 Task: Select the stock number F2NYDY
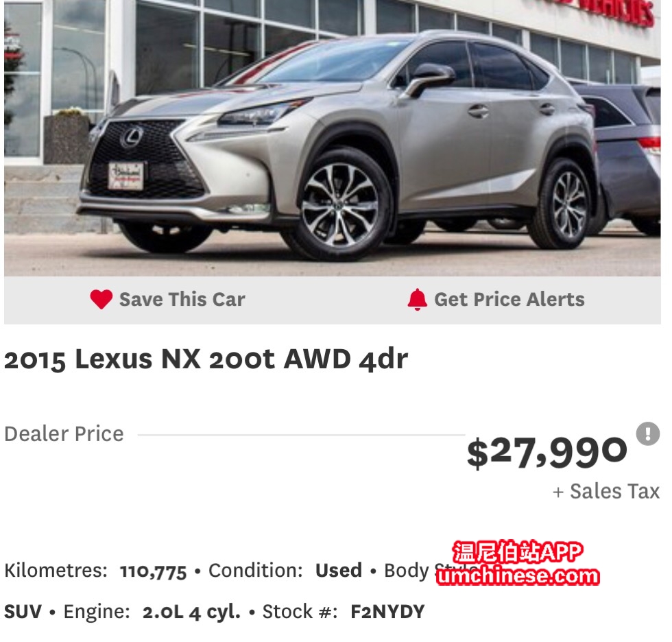point(387,612)
